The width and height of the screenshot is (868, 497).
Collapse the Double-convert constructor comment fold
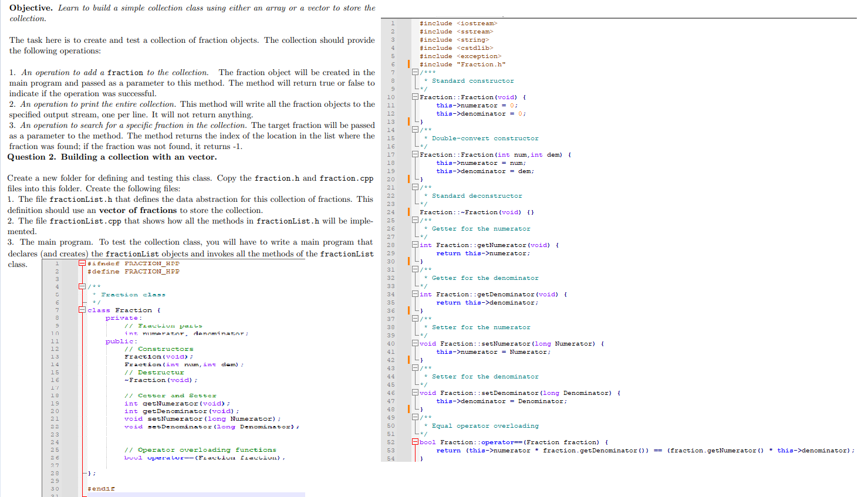pyautogui.click(x=415, y=130)
